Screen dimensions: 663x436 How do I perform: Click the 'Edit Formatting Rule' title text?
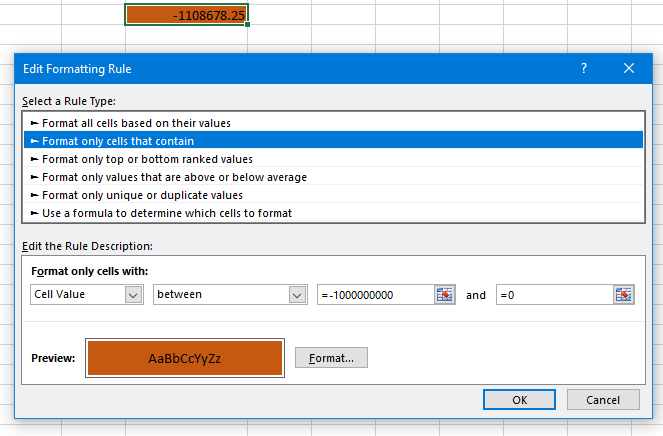tap(77, 69)
